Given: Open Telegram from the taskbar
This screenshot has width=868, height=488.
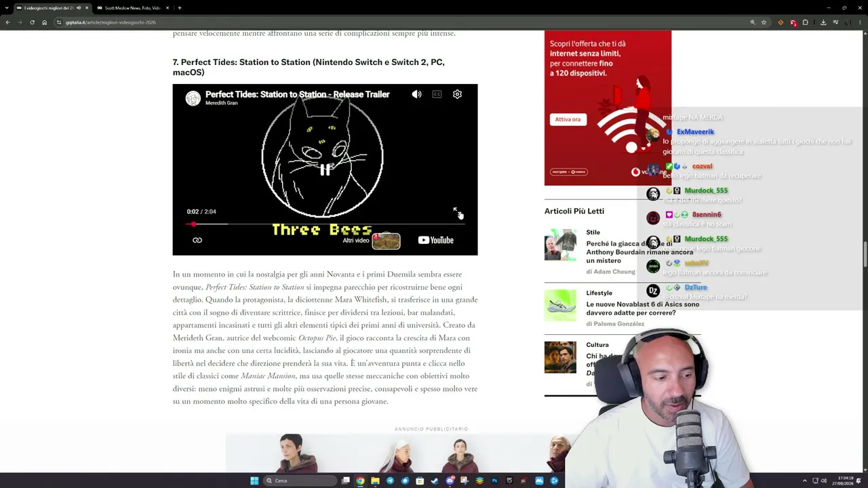Looking at the screenshot, I should click(x=390, y=481).
